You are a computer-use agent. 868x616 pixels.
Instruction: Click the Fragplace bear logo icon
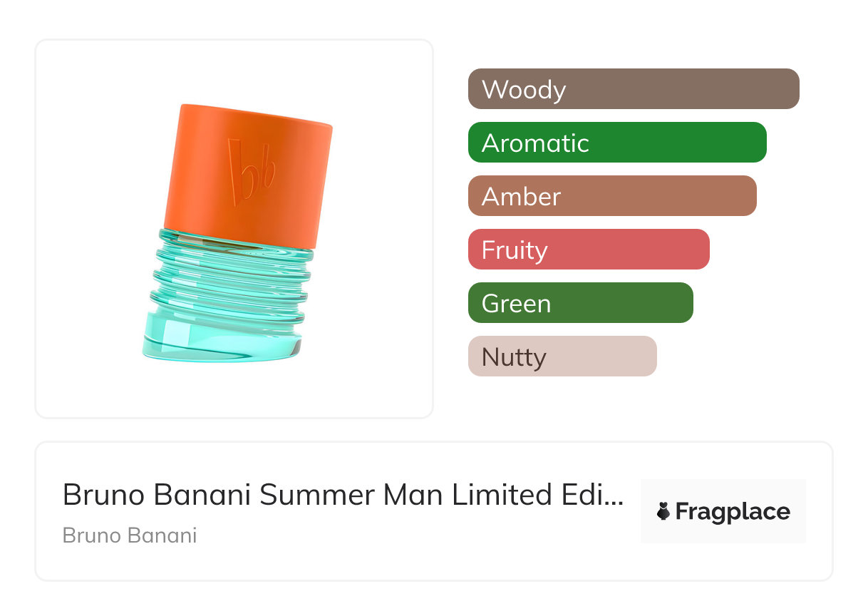(x=663, y=512)
